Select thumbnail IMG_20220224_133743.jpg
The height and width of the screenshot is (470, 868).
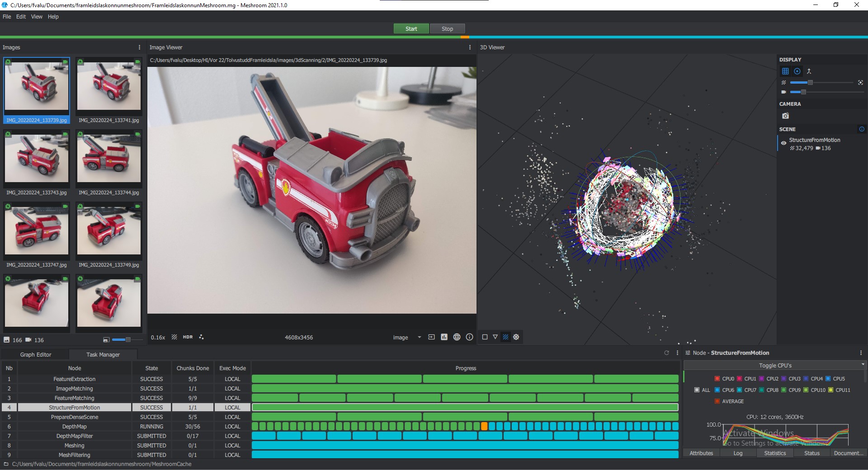[x=37, y=163]
